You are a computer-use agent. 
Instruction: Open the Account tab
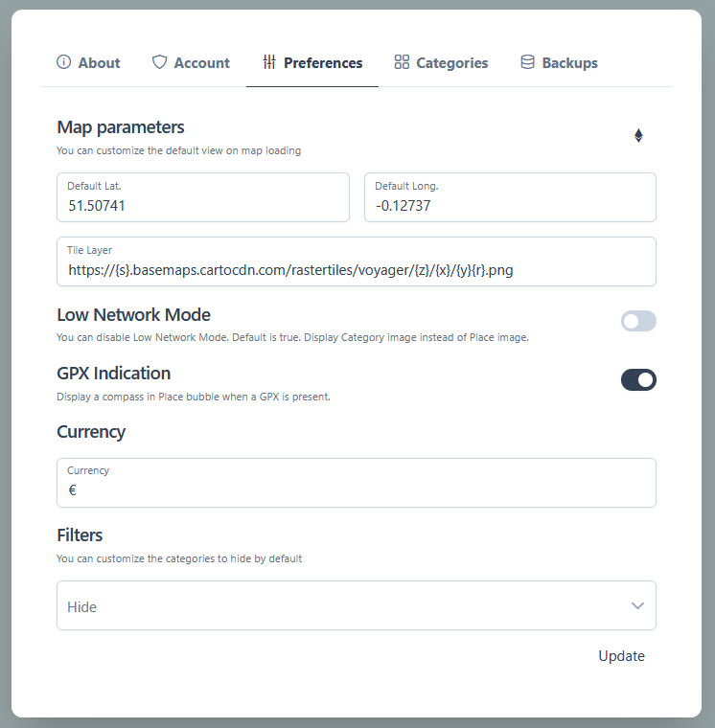[x=201, y=63]
